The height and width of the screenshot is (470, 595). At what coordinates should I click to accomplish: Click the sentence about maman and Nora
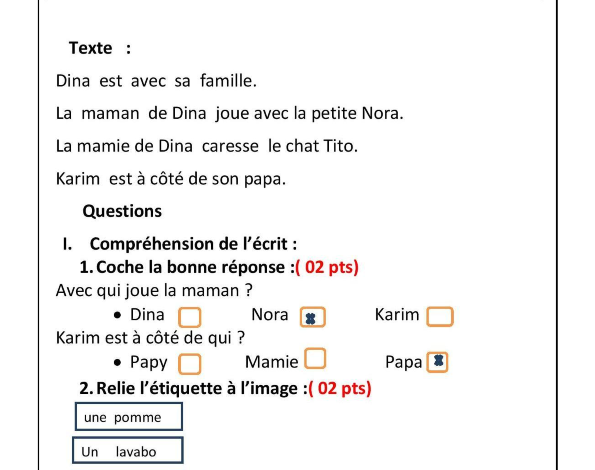click(x=230, y=113)
